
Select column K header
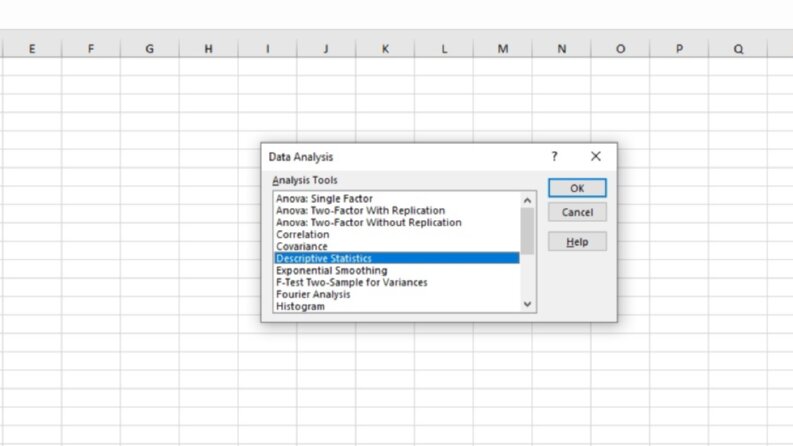(x=385, y=49)
